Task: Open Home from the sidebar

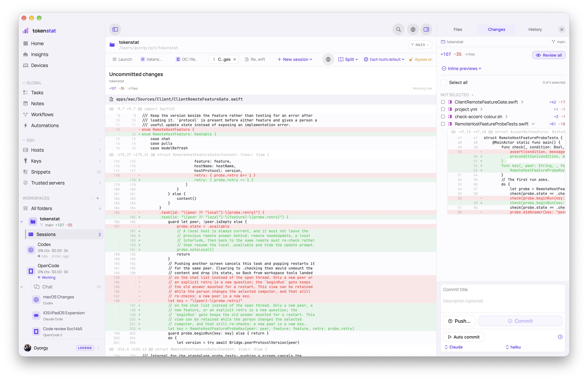Action: pos(37,43)
